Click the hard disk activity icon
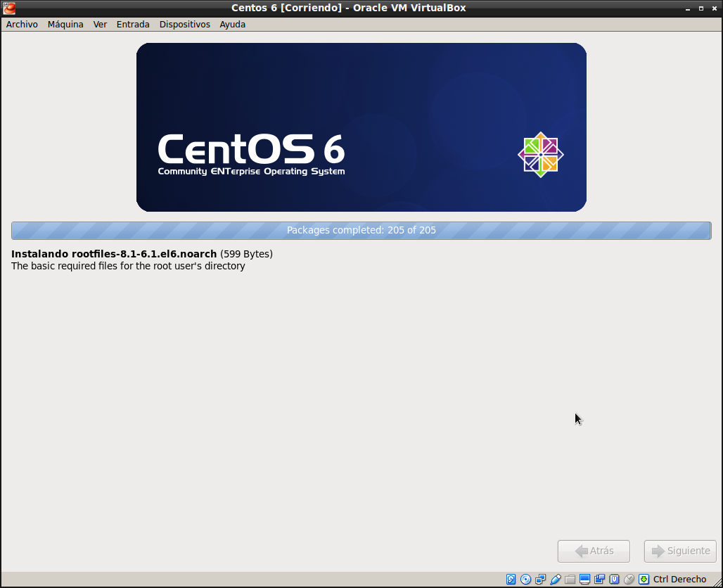Image resolution: width=723 pixels, height=588 pixels. 511,580
